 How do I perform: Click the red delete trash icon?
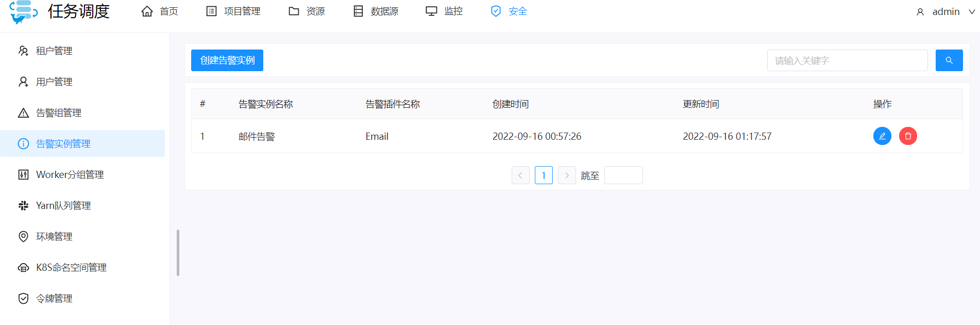(908, 136)
